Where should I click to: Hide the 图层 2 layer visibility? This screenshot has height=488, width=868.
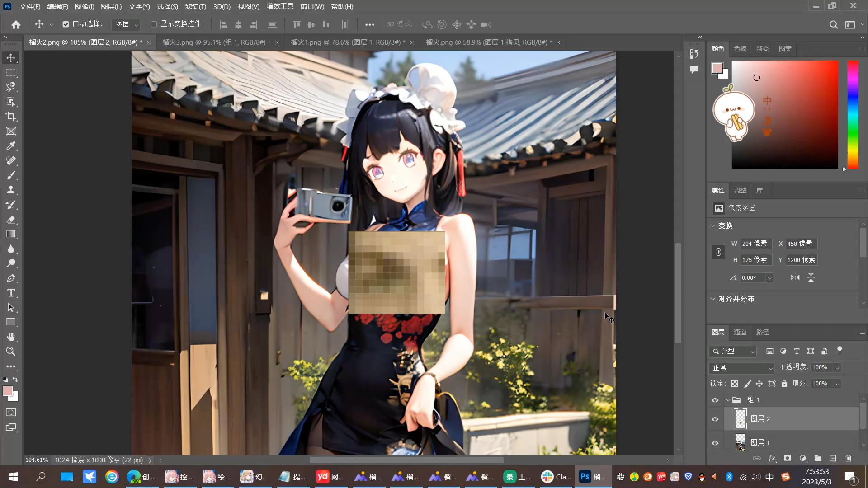pyautogui.click(x=715, y=419)
